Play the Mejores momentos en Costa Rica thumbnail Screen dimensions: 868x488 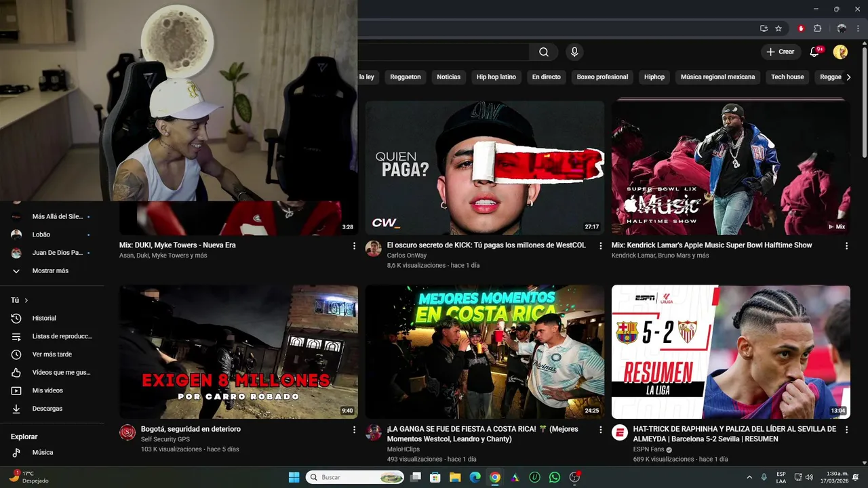(x=485, y=352)
